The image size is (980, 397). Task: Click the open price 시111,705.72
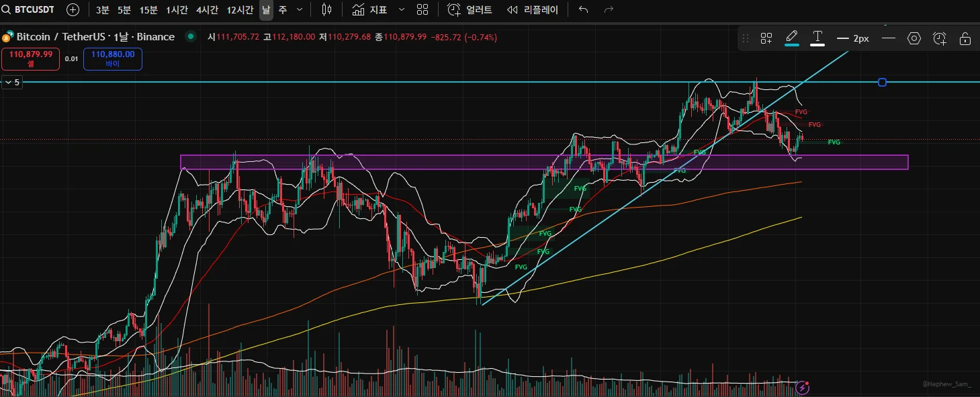234,37
